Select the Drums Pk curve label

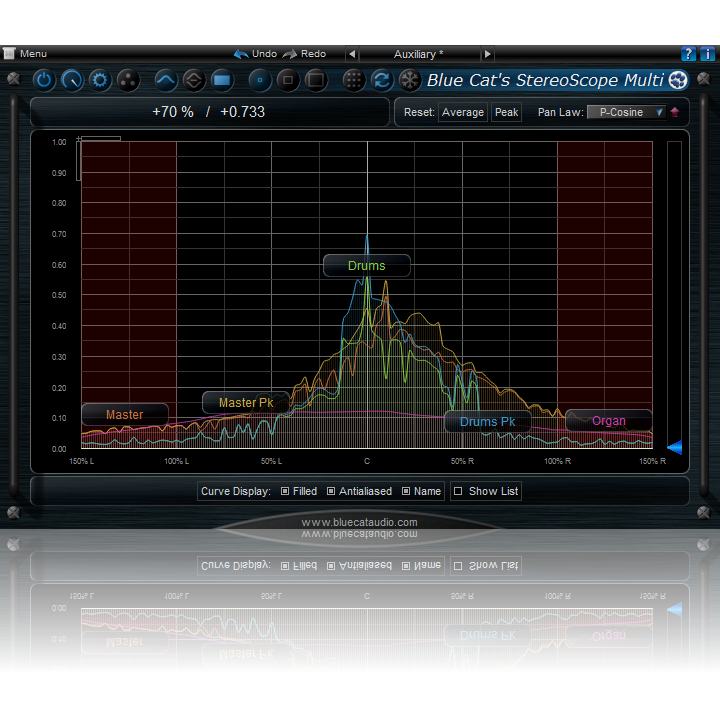click(488, 422)
